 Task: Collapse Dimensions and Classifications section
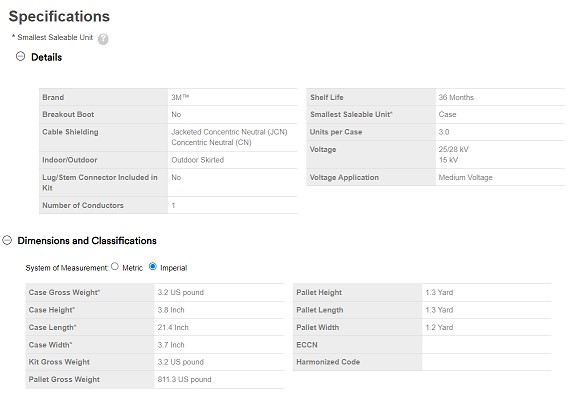[x=7, y=240]
